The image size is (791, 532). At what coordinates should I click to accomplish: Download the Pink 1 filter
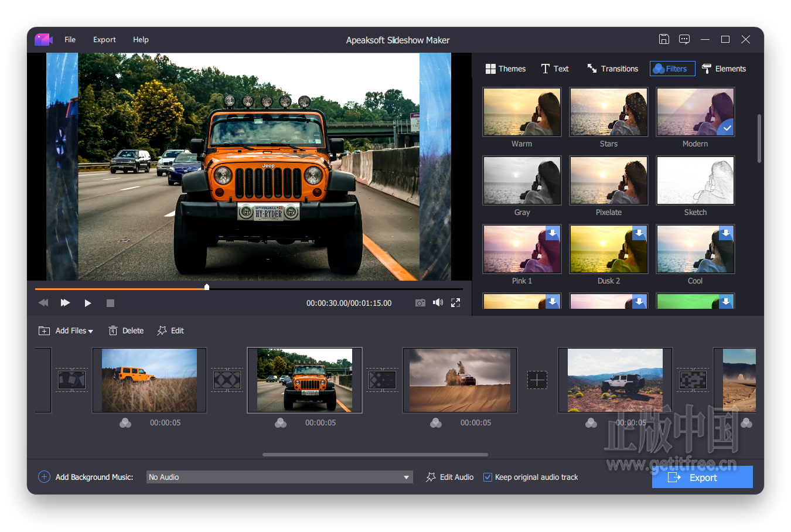tap(553, 233)
